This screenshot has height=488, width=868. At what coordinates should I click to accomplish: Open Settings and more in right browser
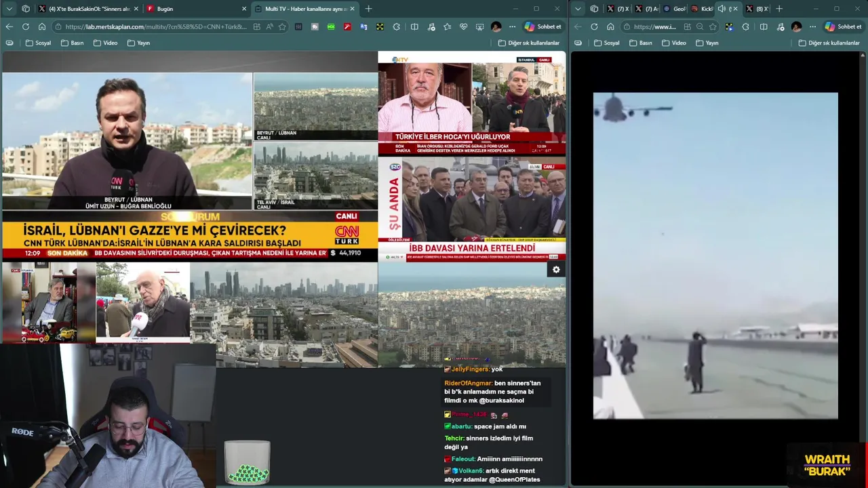pyautogui.click(x=813, y=26)
